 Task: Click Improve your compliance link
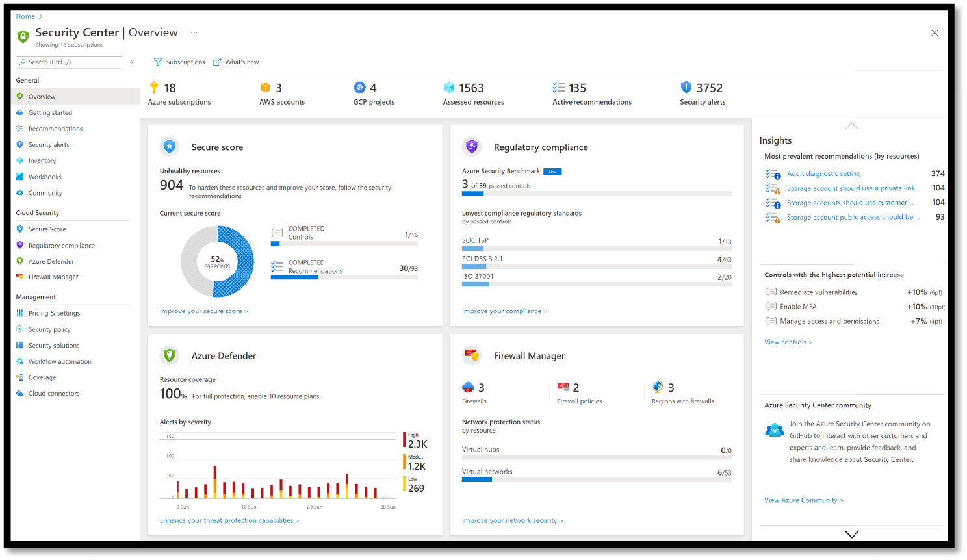(x=505, y=311)
